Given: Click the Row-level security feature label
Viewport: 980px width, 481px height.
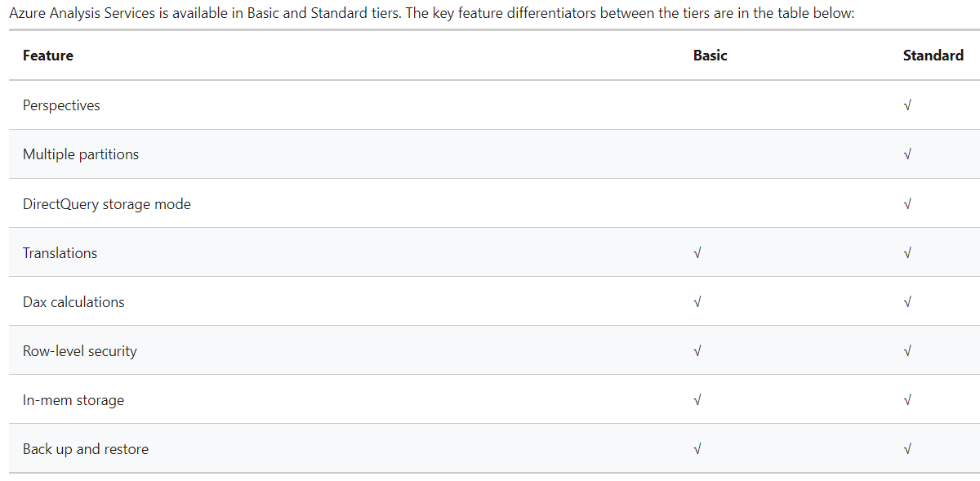Looking at the screenshot, I should tap(80, 351).
